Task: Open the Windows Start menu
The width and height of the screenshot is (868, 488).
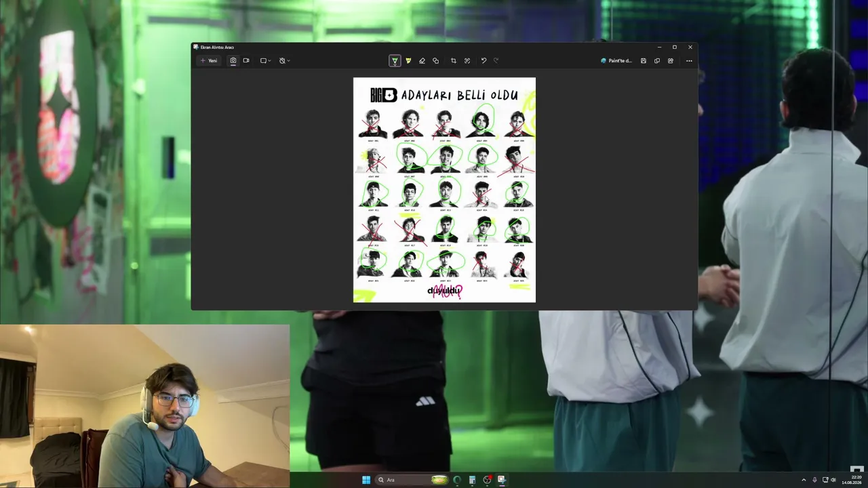Action: [x=366, y=480]
